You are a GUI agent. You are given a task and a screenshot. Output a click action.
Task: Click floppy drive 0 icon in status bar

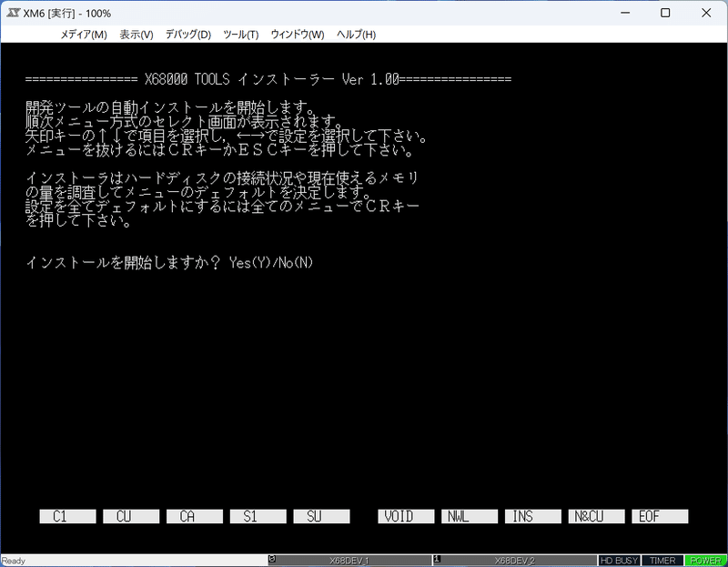(x=272, y=560)
